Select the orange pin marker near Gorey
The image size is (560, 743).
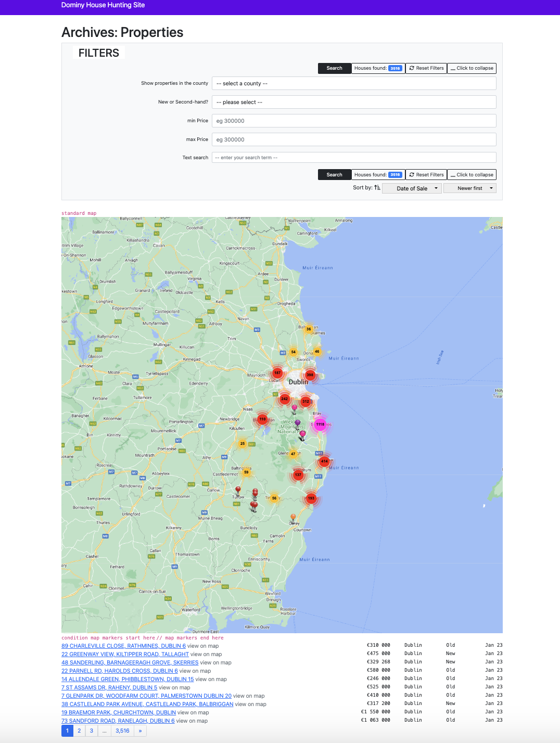tap(293, 518)
